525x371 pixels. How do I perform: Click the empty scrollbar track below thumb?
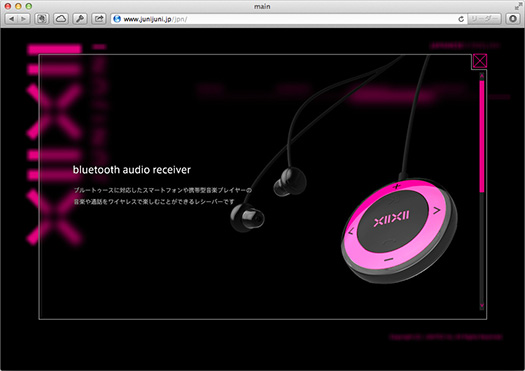[x=482, y=247]
